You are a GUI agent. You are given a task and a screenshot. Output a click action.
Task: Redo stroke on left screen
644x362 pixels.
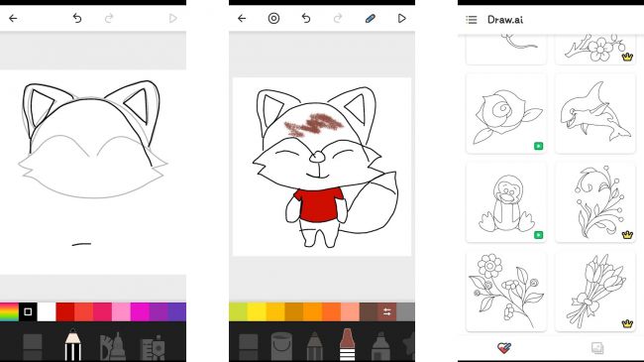point(109,18)
